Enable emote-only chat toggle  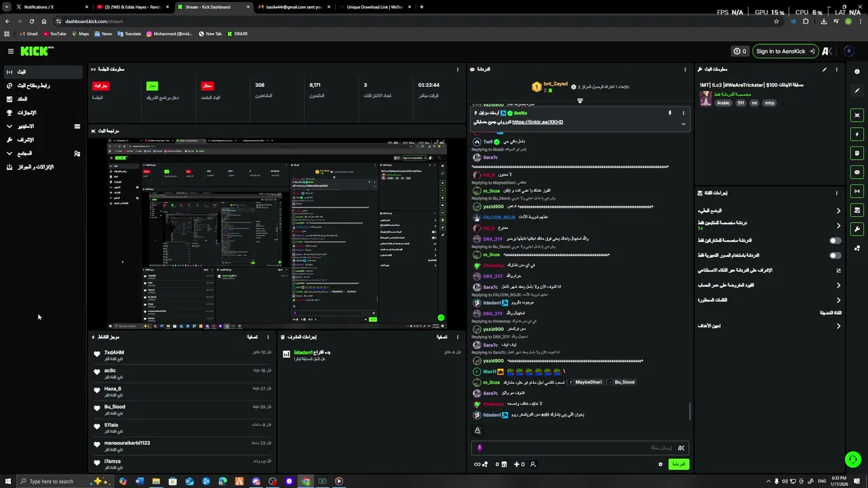835,256
